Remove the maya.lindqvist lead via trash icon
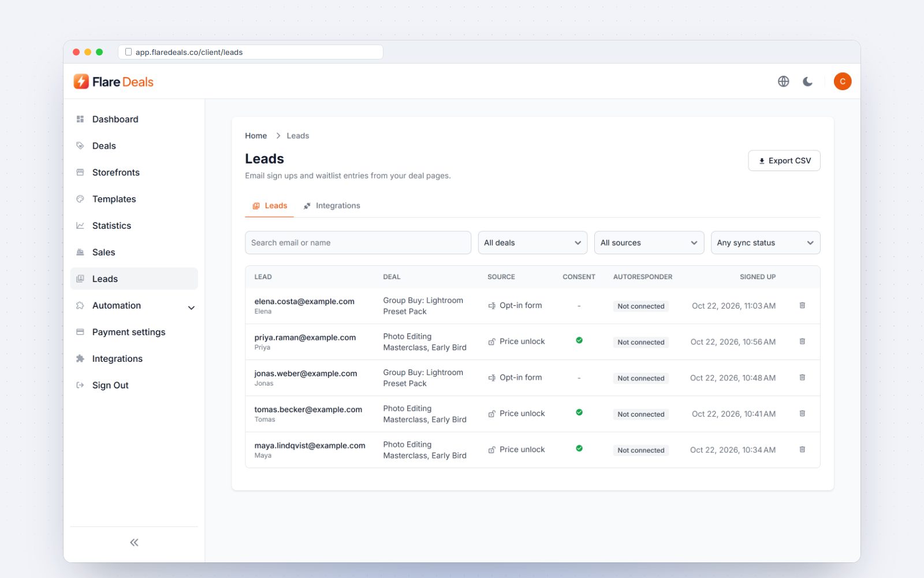924x578 pixels. point(802,450)
